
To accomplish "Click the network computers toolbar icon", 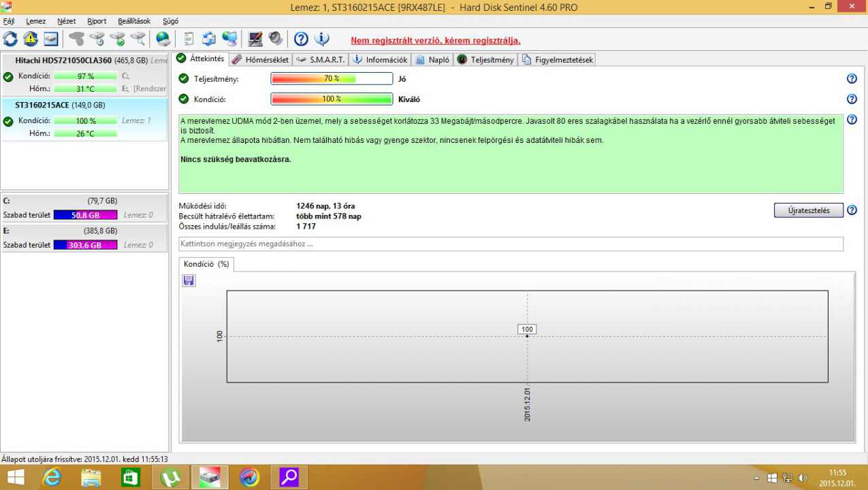I will [230, 39].
